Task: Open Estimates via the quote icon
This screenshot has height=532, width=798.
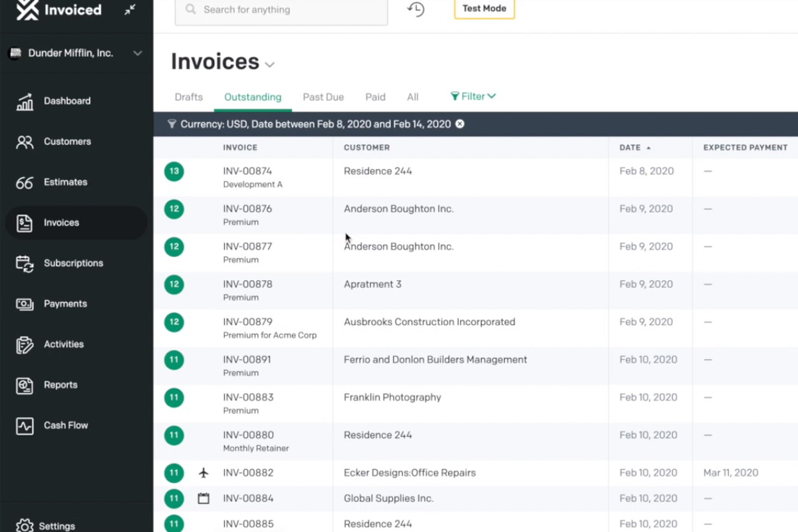Action: point(25,182)
